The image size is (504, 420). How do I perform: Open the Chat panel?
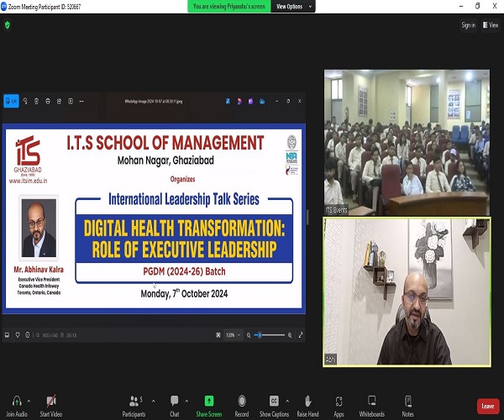(x=175, y=406)
